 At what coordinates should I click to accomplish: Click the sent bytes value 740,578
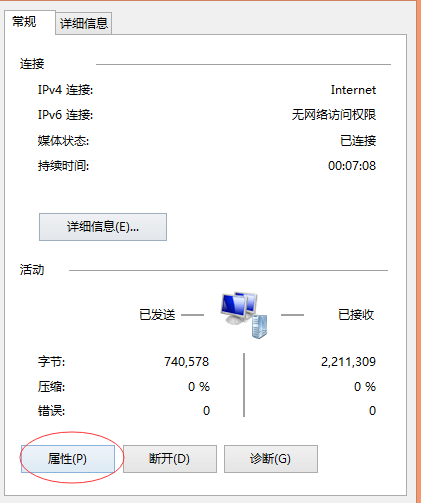tap(187, 362)
